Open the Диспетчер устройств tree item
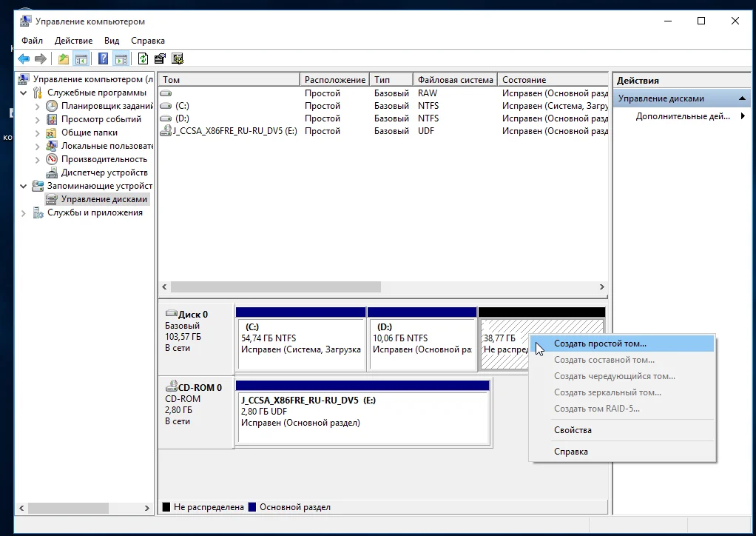Screen dimensions: 756x536 pos(104,172)
